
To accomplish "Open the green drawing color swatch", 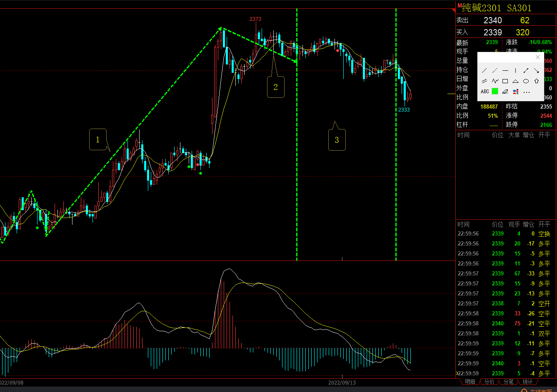I will (x=495, y=91).
